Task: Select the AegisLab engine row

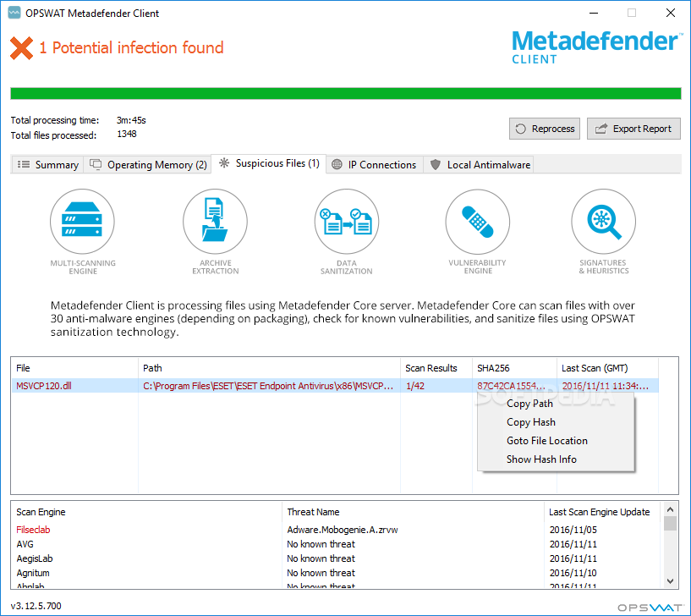Action: click(x=337, y=558)
